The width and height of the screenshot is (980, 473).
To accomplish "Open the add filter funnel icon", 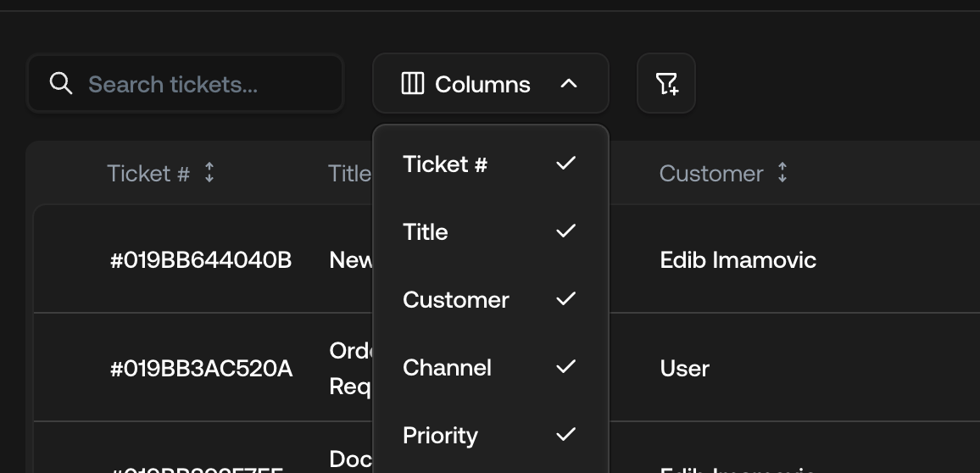I will click(x=666, y=83).
